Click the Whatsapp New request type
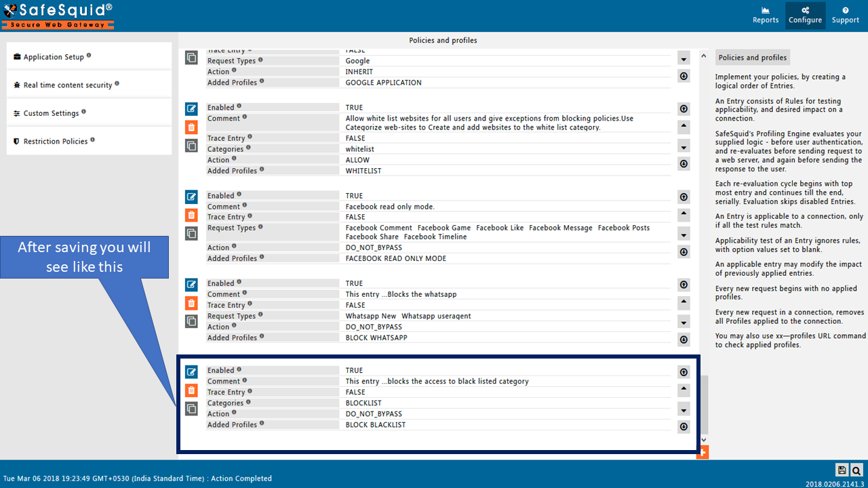868x488 pixels. point(371,317)
